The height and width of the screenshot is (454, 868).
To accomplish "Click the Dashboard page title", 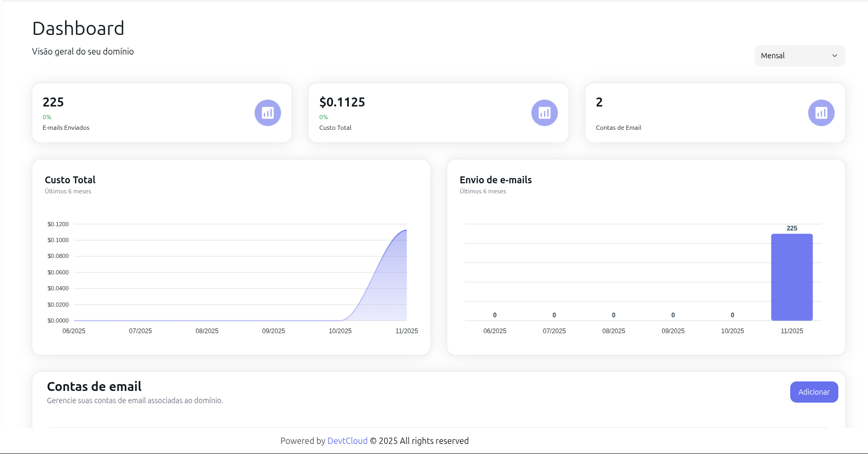I will pyautogui.click(x=78, y=29).
